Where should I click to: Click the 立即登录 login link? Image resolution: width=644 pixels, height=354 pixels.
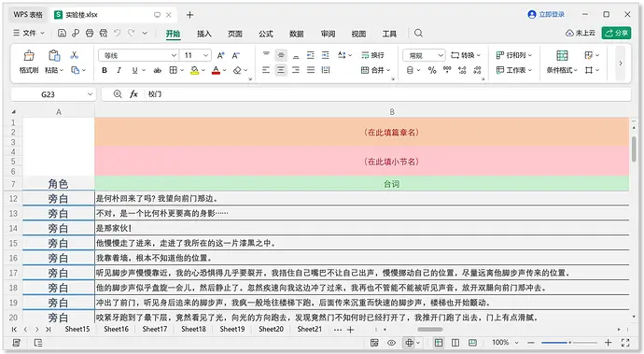point(546,14)
